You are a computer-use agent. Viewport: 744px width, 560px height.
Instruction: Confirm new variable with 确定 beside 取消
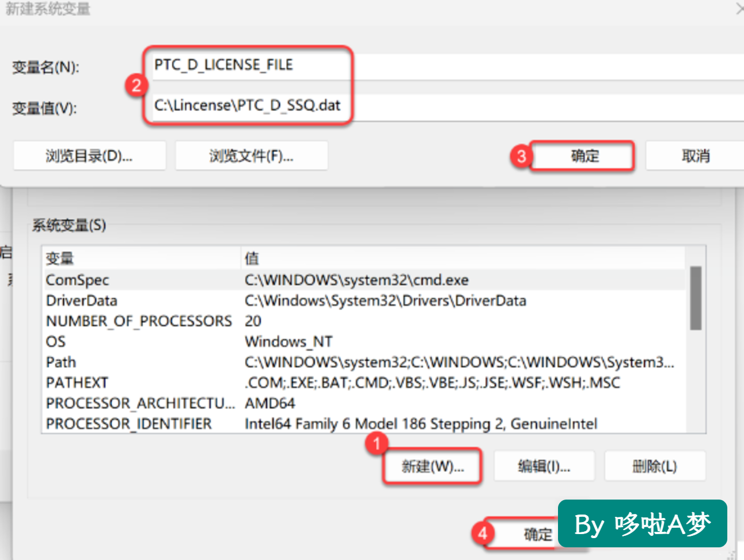(583, 156)
